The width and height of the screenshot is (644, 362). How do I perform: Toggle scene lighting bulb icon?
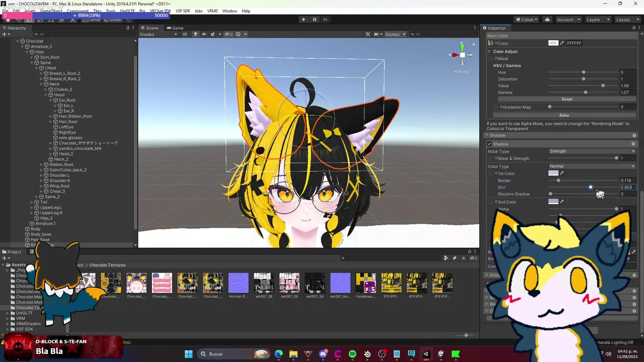point(196,34)
